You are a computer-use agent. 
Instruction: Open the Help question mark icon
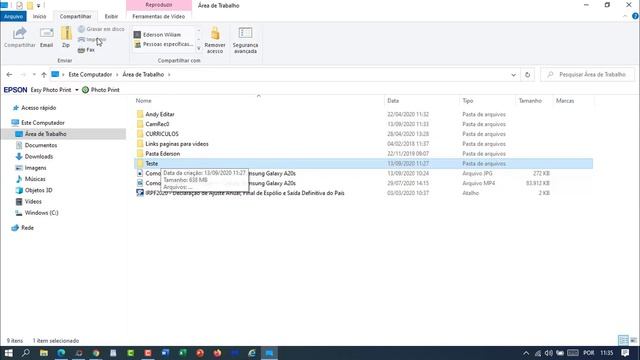[x=635, y=16]
